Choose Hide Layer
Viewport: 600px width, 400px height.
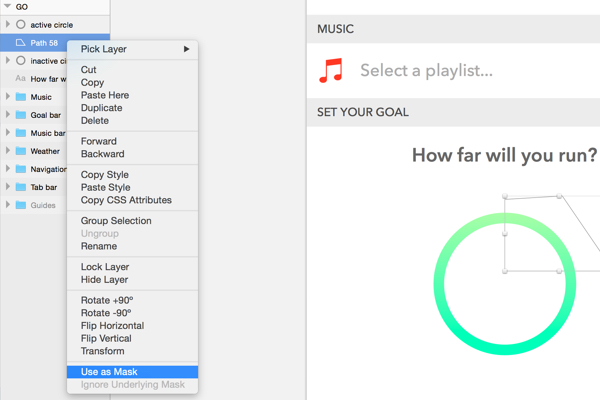(132, 279)
